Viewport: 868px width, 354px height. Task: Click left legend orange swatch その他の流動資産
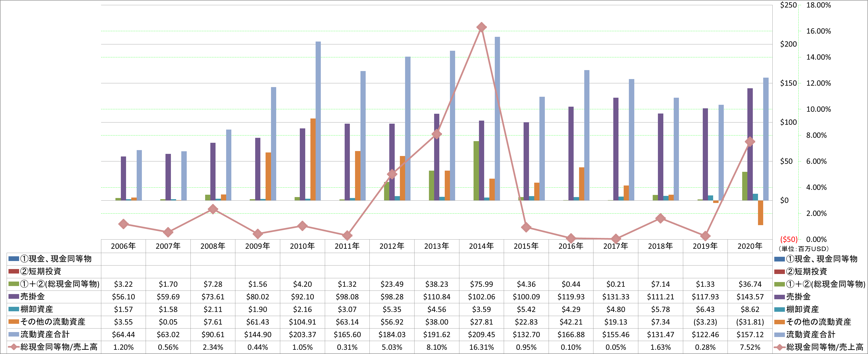coord(13,322)
